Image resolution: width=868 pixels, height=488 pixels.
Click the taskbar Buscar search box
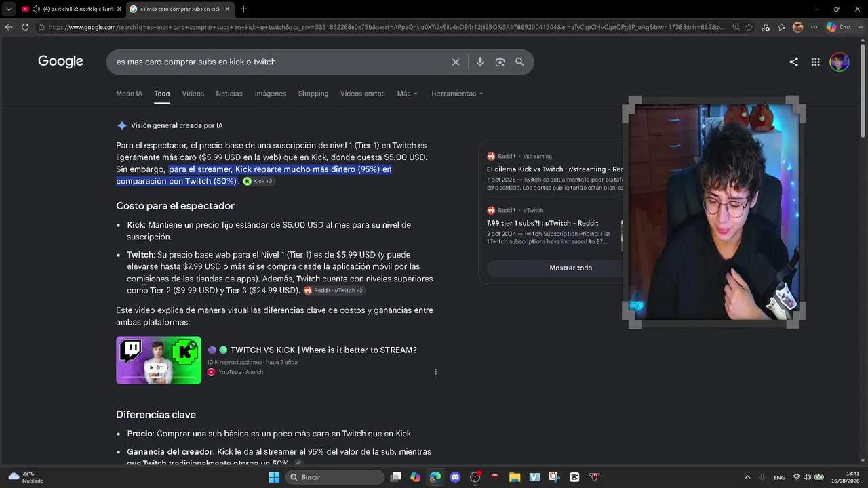[335, 477]
